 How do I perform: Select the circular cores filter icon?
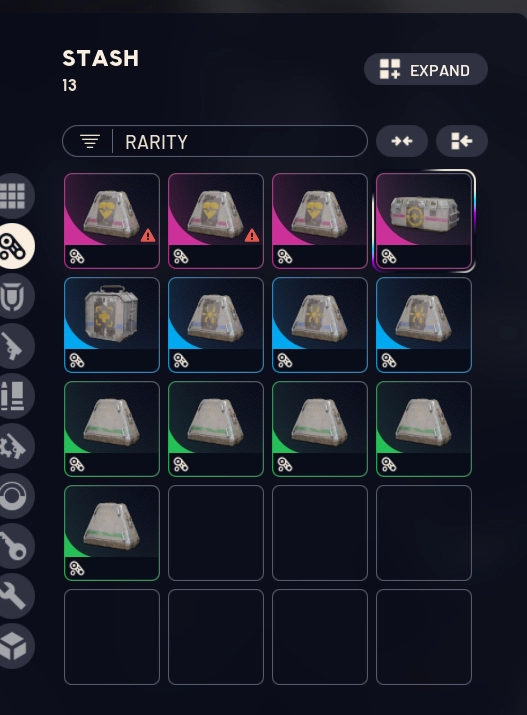[x=13, y=496]
